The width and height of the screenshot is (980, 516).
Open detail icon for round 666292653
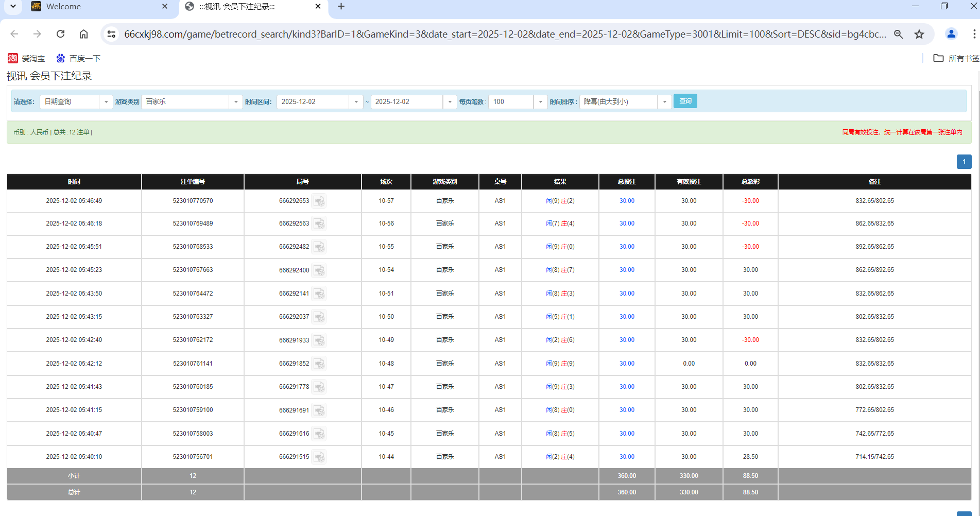(x=319, y=201)
